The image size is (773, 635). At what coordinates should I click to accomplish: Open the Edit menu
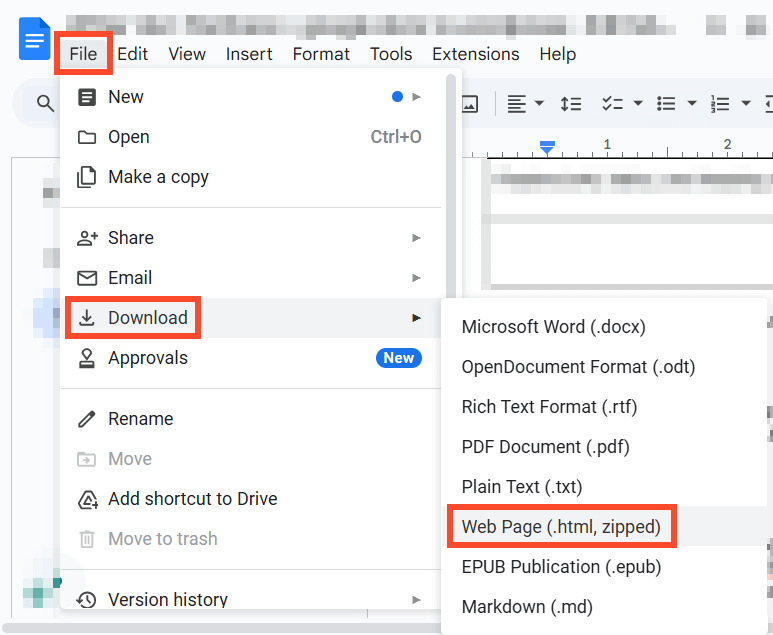point(133,54)
